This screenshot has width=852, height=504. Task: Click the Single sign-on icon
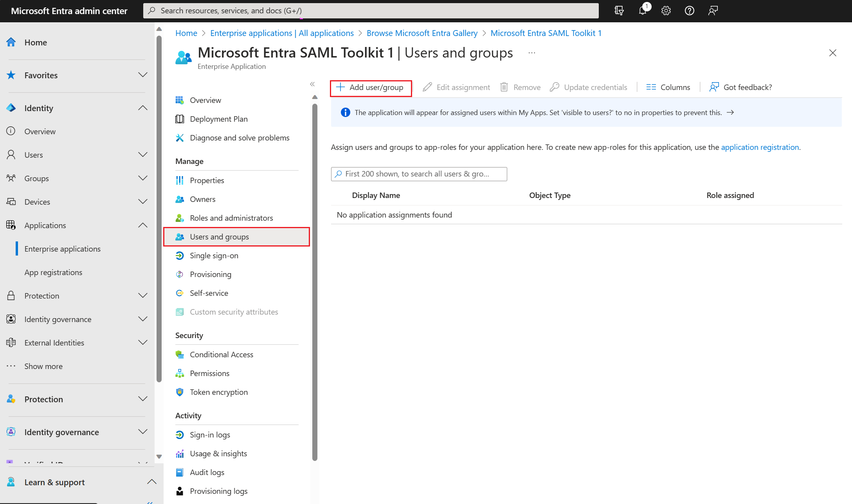(179, 255)
